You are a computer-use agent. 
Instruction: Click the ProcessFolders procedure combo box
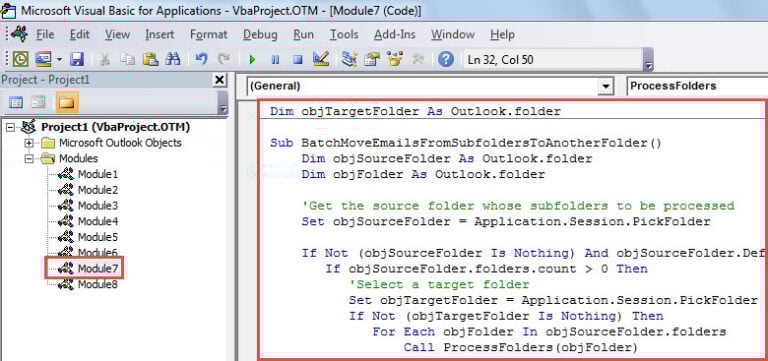[697, 86]
